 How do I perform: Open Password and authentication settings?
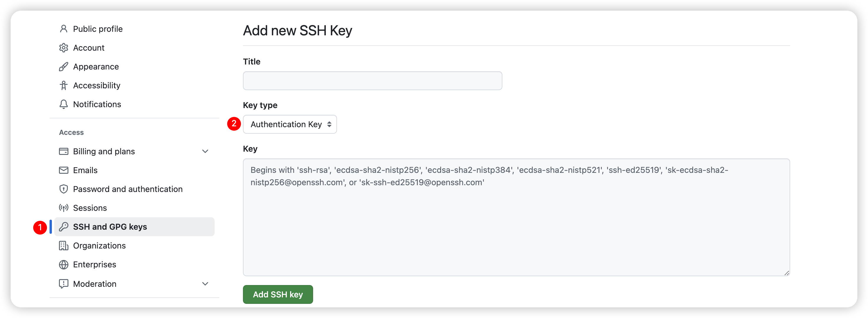pos(128,189)
